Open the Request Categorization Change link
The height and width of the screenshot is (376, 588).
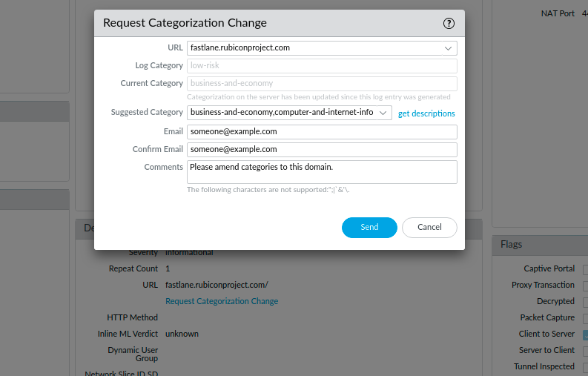pyautogui.click(x=222, y=301)
